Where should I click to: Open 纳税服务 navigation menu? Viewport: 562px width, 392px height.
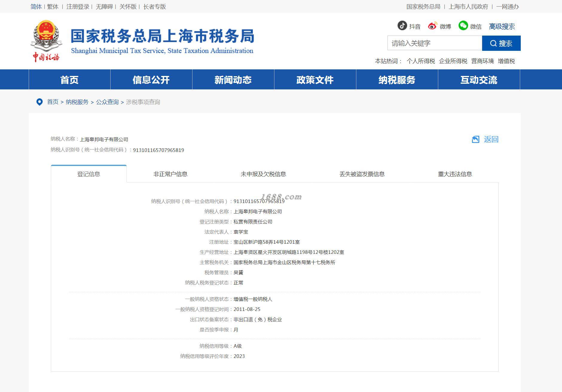(x=397, y=80)
